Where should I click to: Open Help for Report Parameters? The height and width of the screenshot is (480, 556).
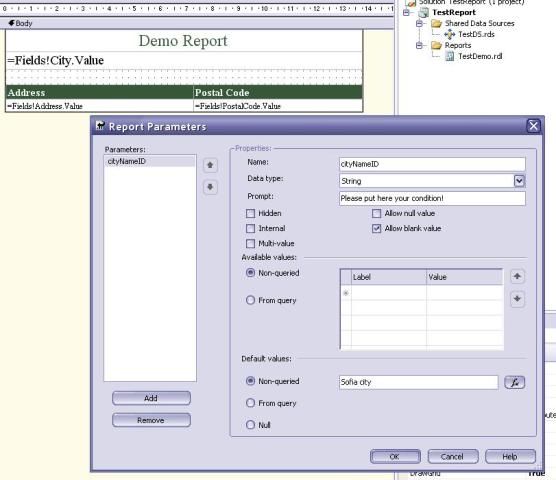pyautogui.click(x=510, y=456)
